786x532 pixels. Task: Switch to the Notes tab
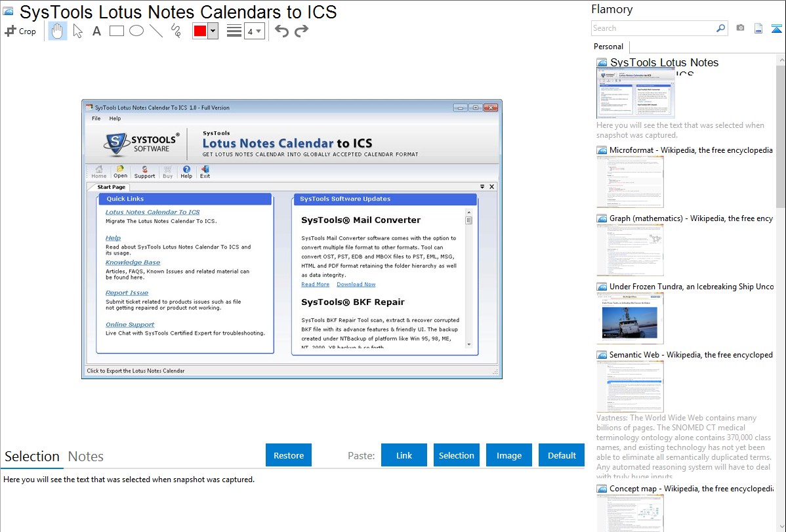(x=86, y=457)
